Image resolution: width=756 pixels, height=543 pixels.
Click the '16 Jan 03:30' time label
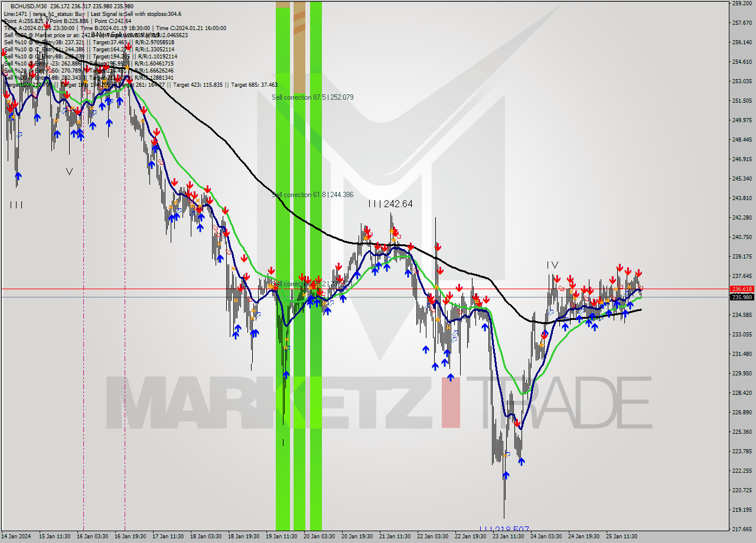click(x=93, y=537)
